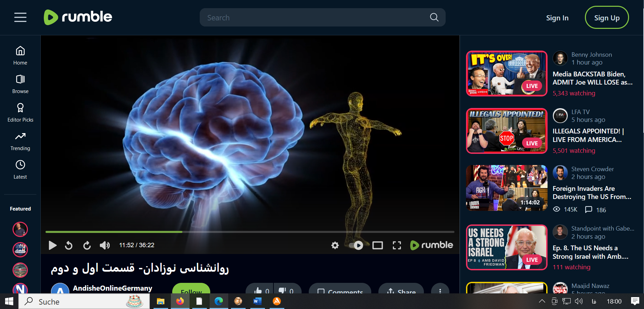Image resolution: width=644 pixels, height=309 pixels.
Task: Open "ILLEGALS APPOINTED! | LIVE FROM AMERICA" title
Action: (588, 135)
